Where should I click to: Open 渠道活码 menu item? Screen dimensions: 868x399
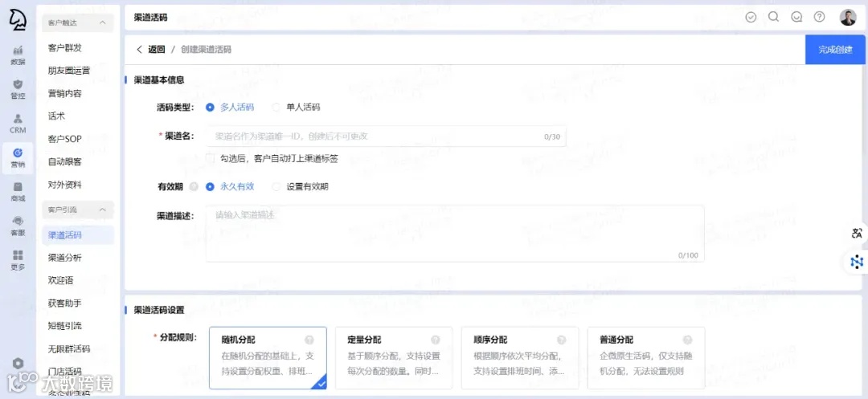[x=78, y=235]
